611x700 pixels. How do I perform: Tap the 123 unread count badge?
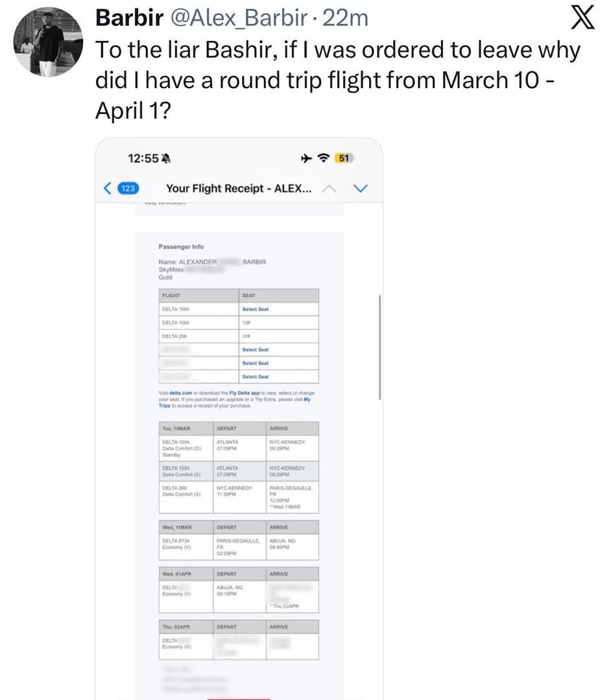point(128,189)
